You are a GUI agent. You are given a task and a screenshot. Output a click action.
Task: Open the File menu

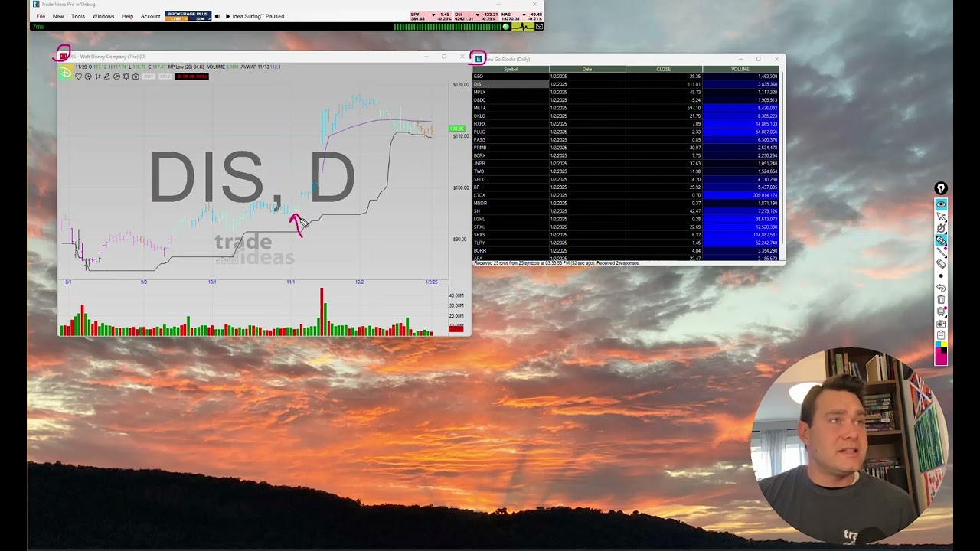41,16
